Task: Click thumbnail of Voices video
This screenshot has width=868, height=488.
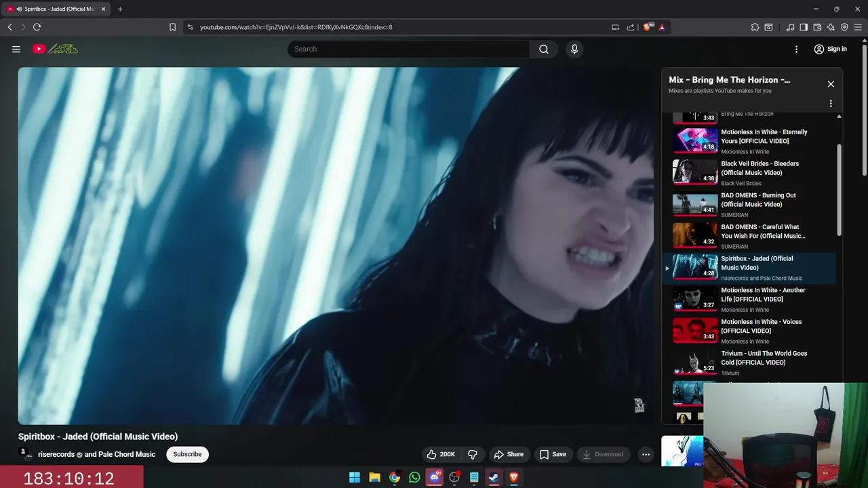Action: (x=695, y=330)
